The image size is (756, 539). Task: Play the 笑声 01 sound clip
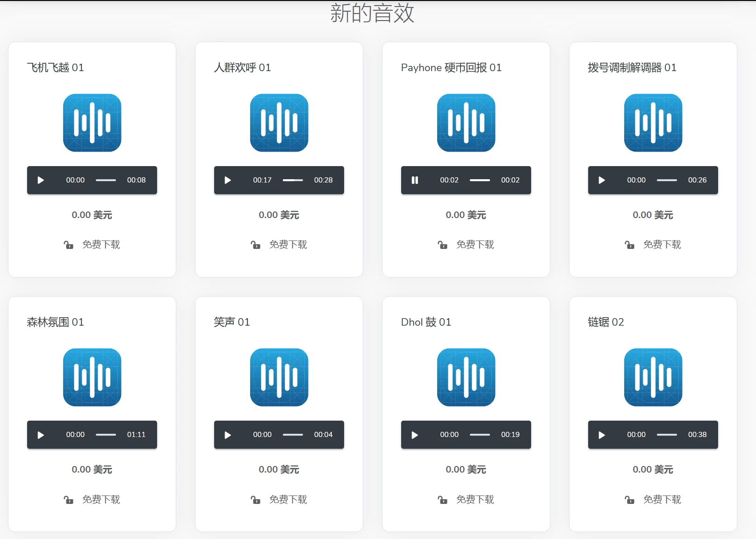pyautogui.click(x=228, y=435)
